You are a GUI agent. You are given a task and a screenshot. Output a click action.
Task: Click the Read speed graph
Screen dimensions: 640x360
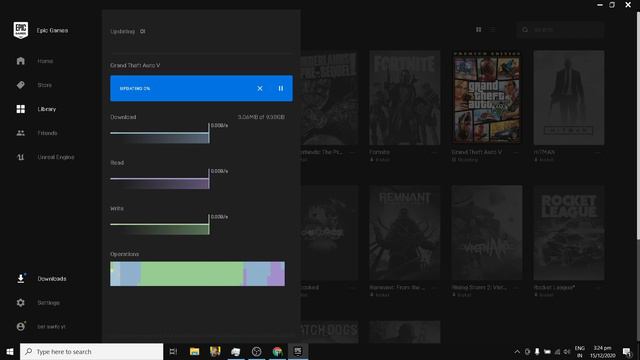coord(160,179)
